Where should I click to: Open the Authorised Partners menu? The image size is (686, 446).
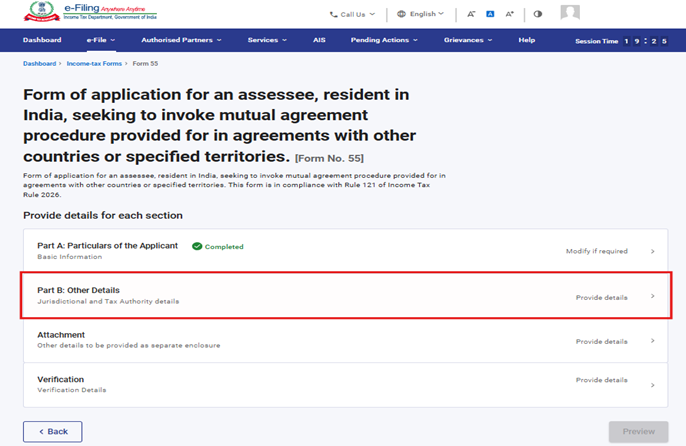181,40
